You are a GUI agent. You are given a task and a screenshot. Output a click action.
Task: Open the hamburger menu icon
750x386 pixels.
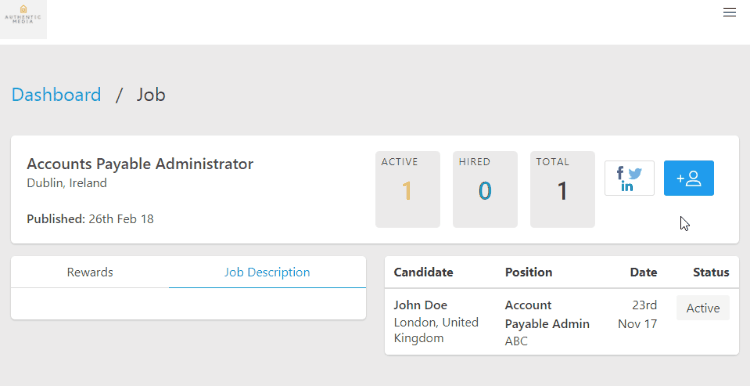point(729,12)
